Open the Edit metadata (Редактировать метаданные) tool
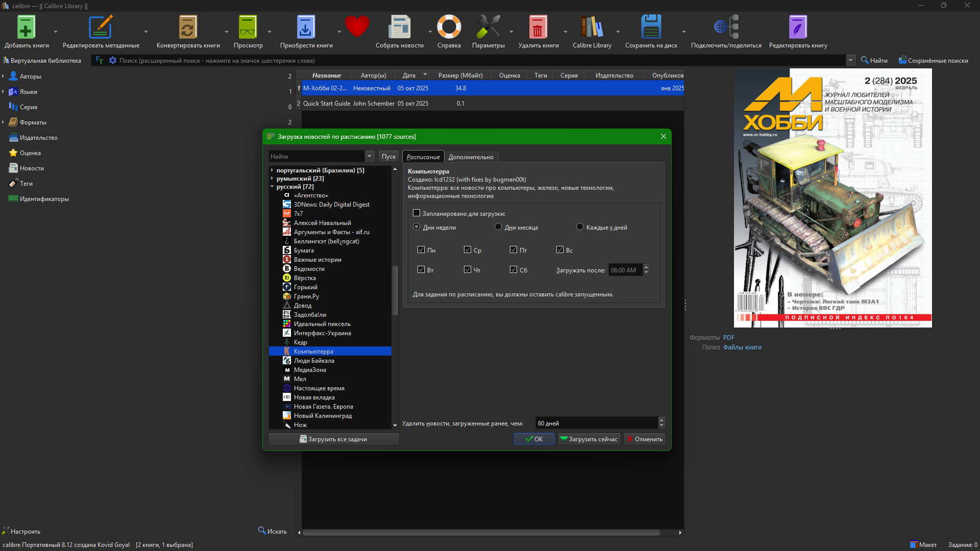Screen dimensions: 980x551 point(101,28)
